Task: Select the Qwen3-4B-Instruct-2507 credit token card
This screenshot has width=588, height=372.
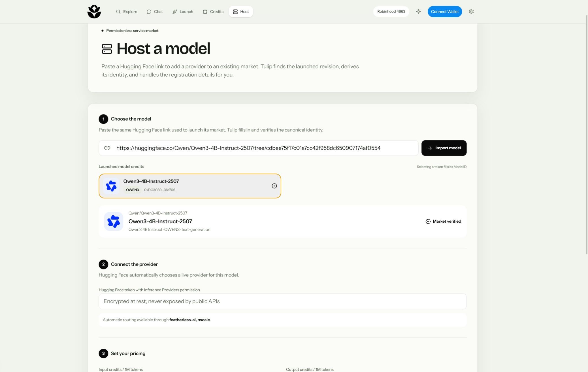Action: [190, 186]
